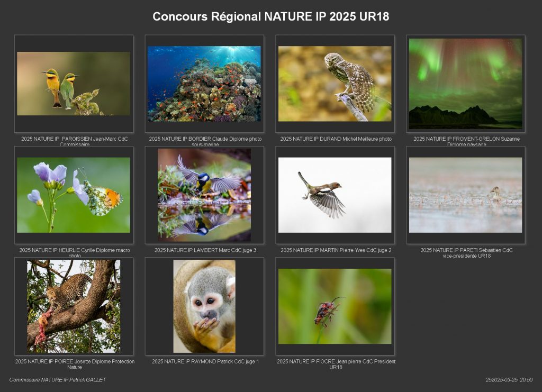Select the small wader bird on water photo
The height and width of the screenshot is (392, 542).
pos(465,195)
